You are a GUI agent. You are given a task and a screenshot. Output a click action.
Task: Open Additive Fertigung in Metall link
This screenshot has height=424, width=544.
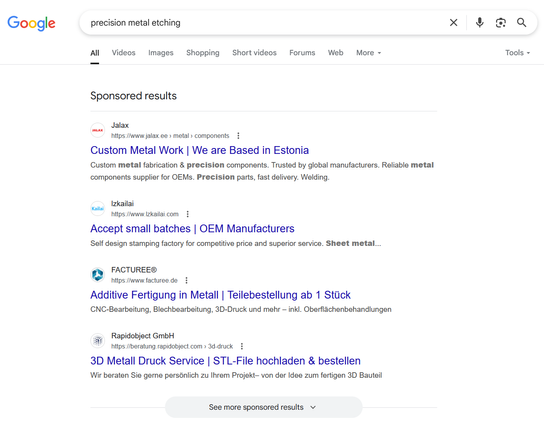point(220,295)
